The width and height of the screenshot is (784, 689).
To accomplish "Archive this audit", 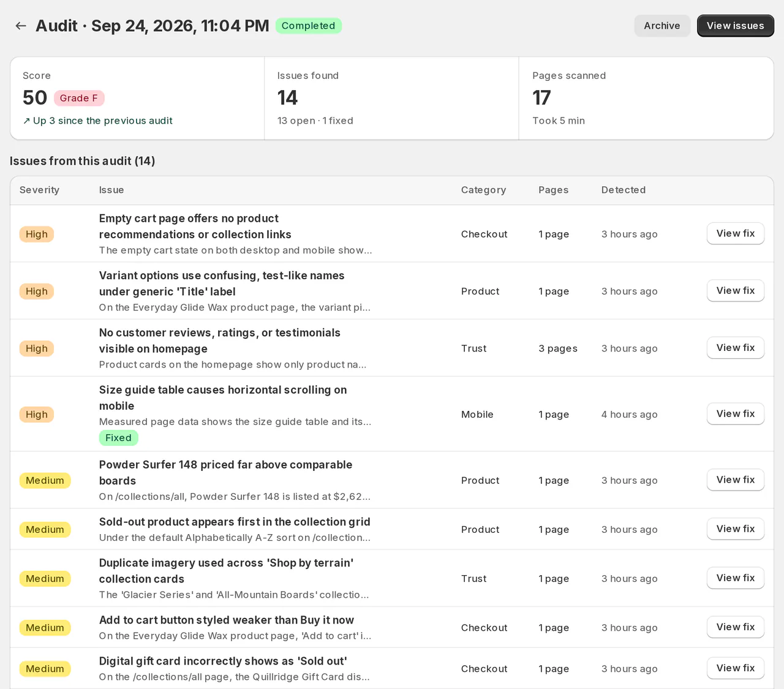I will point(662,26).
